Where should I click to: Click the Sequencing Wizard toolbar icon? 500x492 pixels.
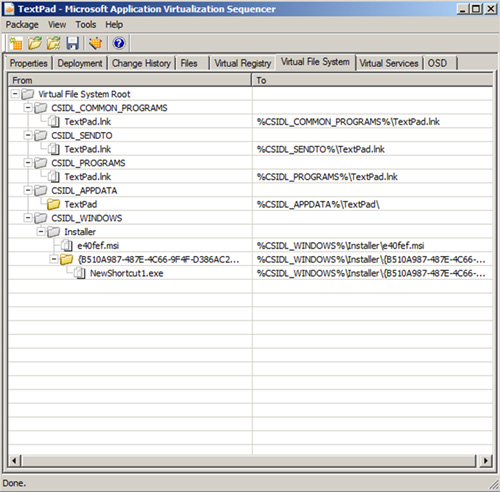pos(95,43)
